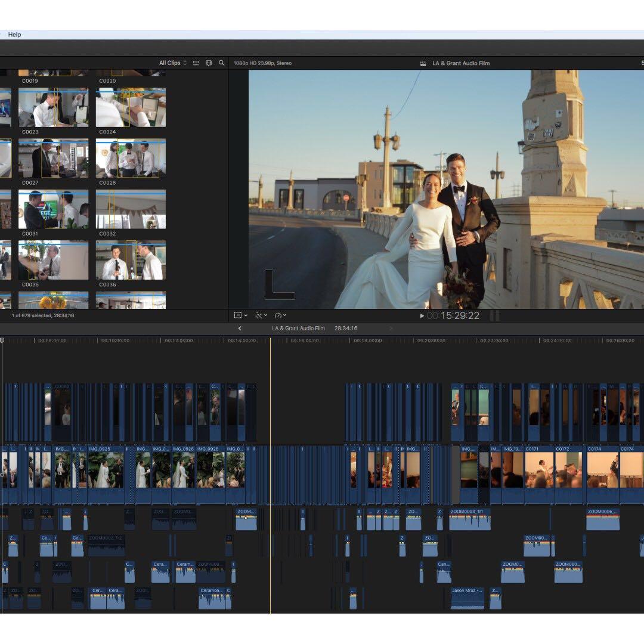
Task: Click the timeline title LA & Grant Audio Film
Action: 298,328
